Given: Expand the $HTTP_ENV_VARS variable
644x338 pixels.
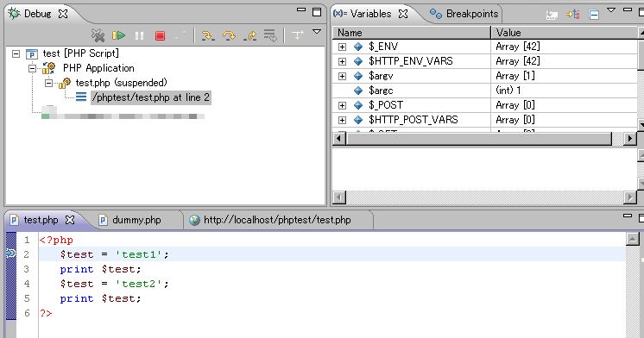Looking at the screenshot, I should [x=342, y=61].
